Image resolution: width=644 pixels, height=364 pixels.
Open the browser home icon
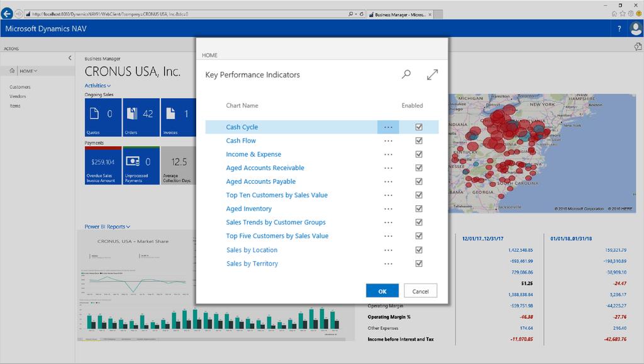pos(614,14)
